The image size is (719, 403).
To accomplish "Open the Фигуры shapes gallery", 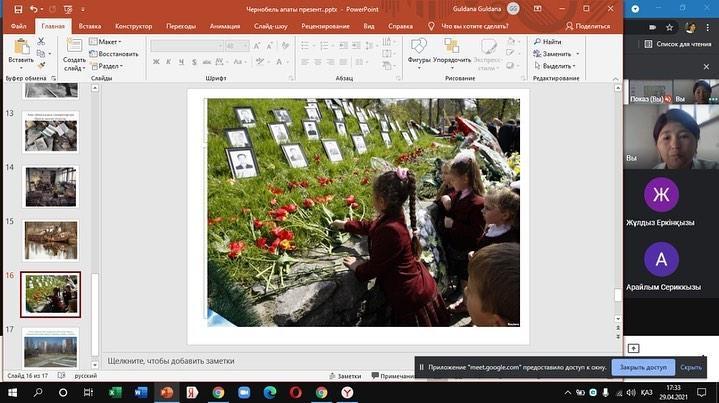I will click(x=419, y=48).
